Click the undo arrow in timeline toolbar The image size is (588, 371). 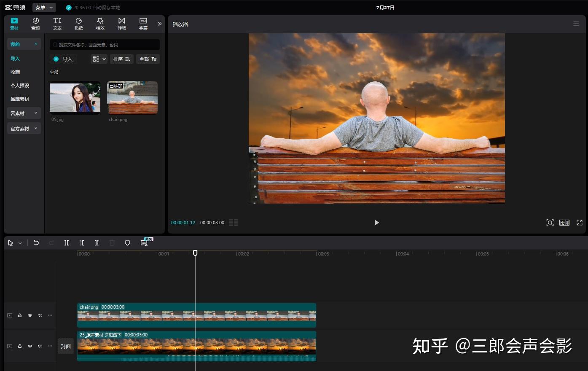(36, 243)
